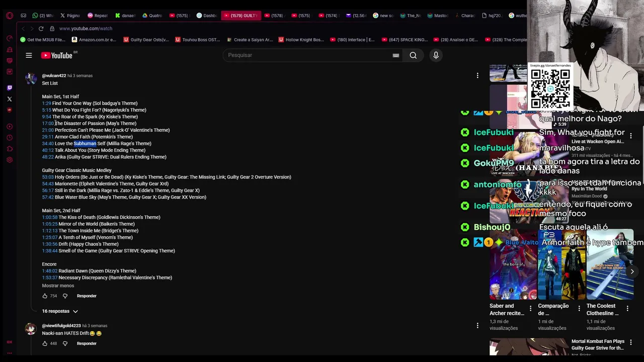
Task: Click "Main Set, 2nd Half" heading text
Action: click(61, 211)
